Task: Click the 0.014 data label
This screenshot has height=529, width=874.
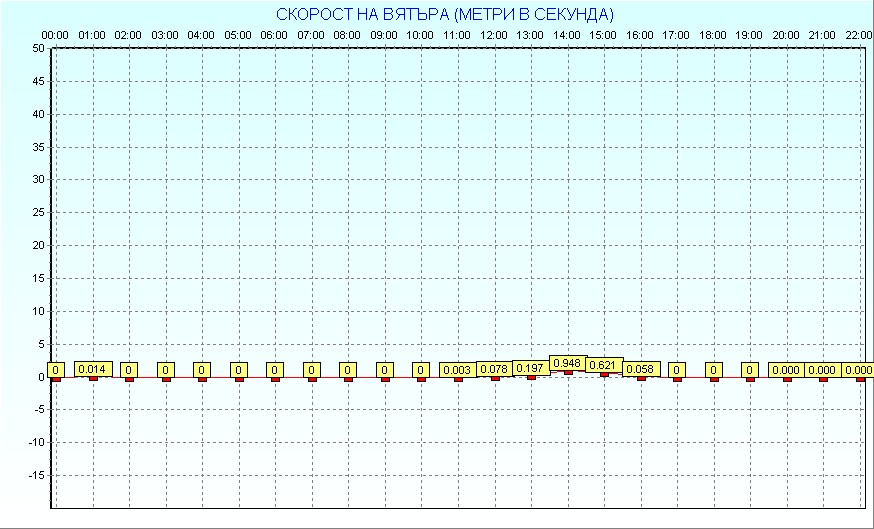Action: click(92, 369)
